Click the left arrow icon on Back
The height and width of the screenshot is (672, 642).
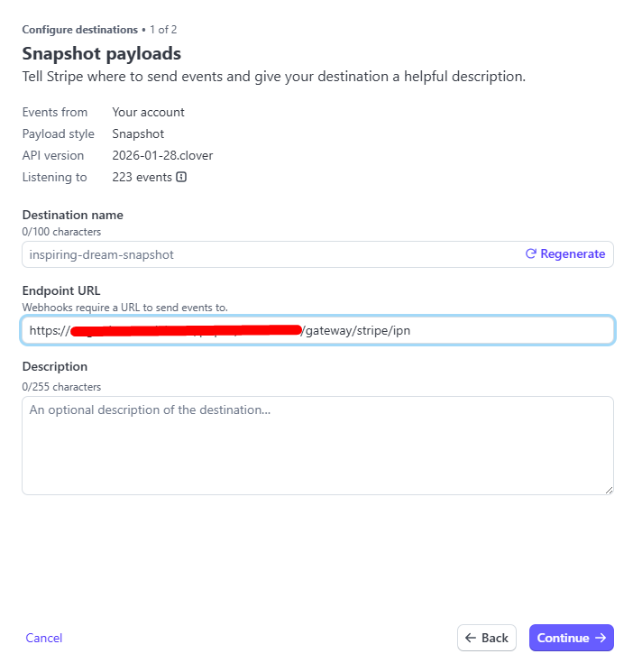point(470,638)
